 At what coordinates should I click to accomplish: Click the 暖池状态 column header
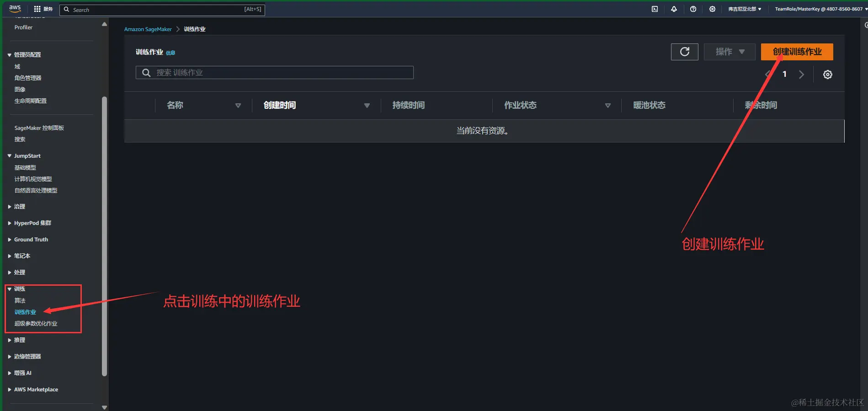(x=649, y=106)
